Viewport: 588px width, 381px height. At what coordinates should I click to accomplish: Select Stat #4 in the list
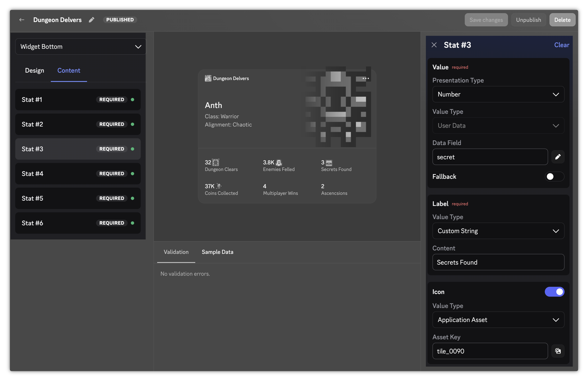coord(78,174)
